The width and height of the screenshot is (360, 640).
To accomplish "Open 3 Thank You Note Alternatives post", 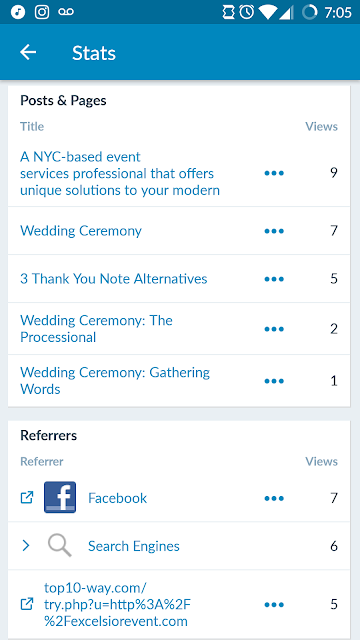I will pyautogui.click(x=114, y=279).
